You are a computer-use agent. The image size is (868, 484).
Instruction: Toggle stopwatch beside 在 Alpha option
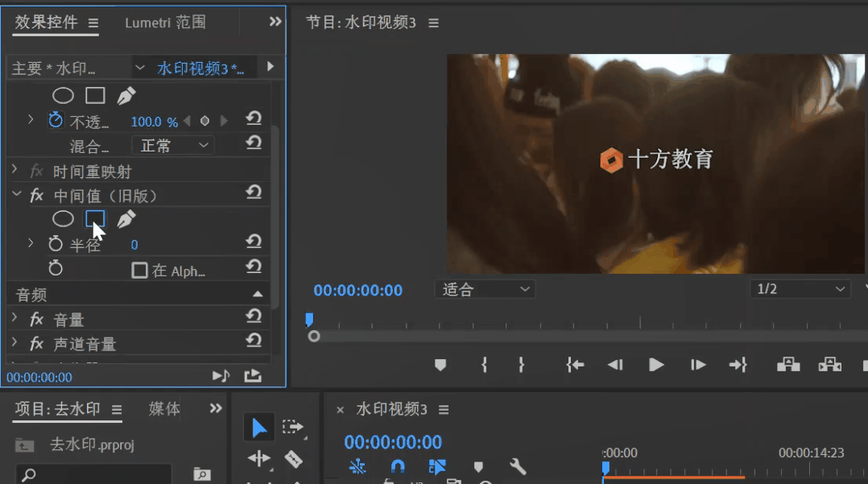click(x=56, y=269)
